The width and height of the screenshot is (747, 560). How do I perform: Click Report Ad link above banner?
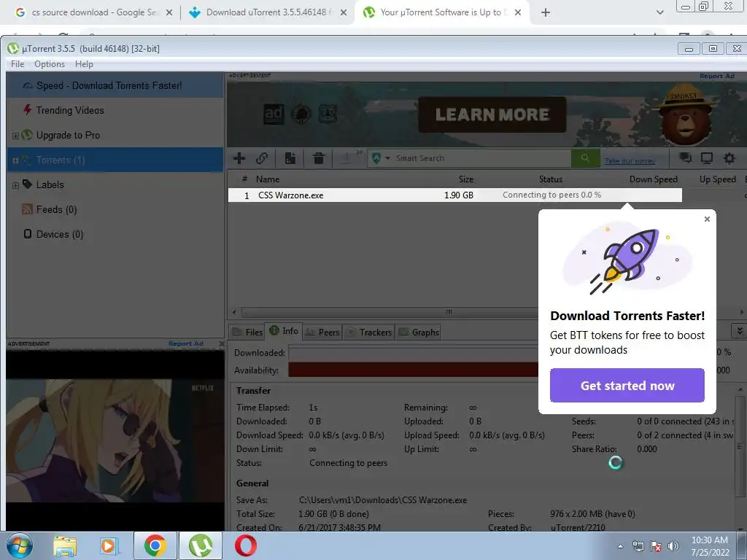click(x=717, y=76)
